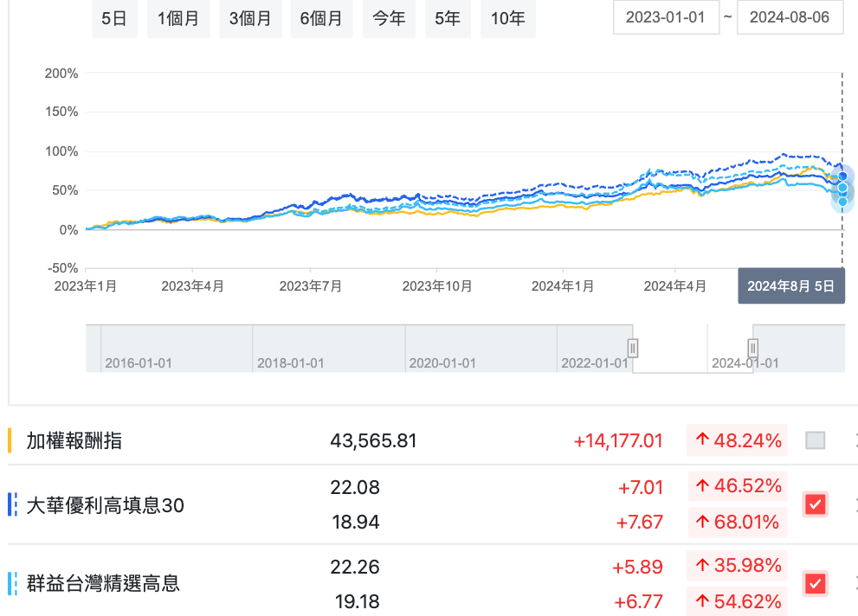Select 今年 year-to-date range
This screenshot has height=616, width=858.
point(389,18)
